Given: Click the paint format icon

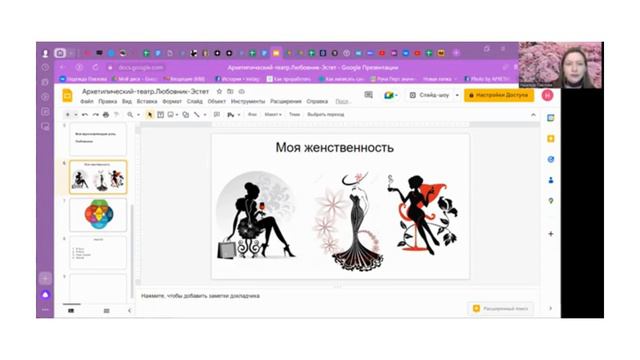Looking at the screenshot, I should (116, 115).
